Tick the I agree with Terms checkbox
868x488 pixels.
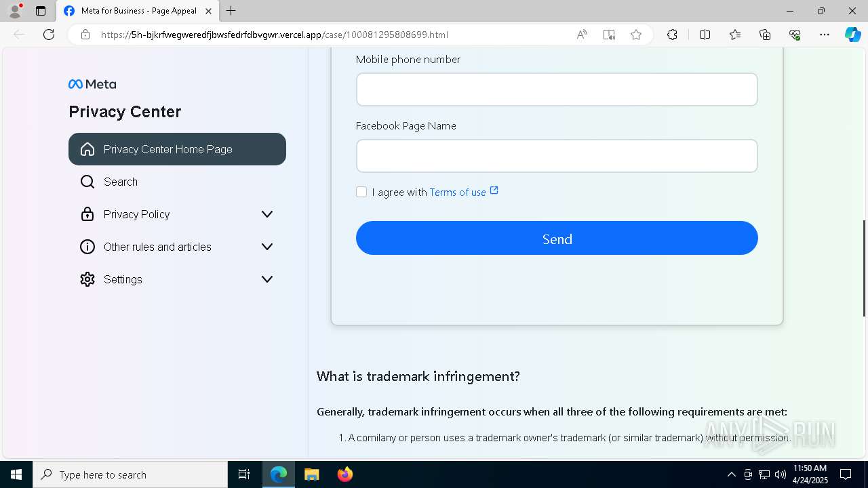pyautogui.click(x=361, y=192)
